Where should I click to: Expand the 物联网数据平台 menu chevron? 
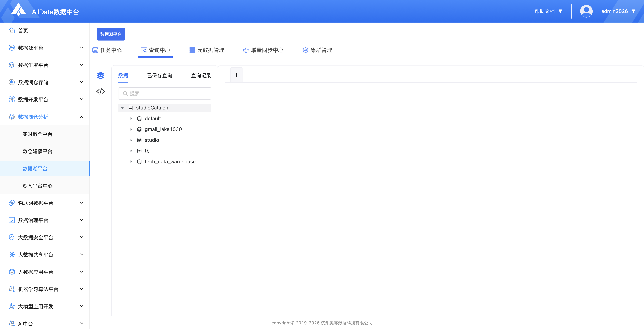click(x=82, y=203)
